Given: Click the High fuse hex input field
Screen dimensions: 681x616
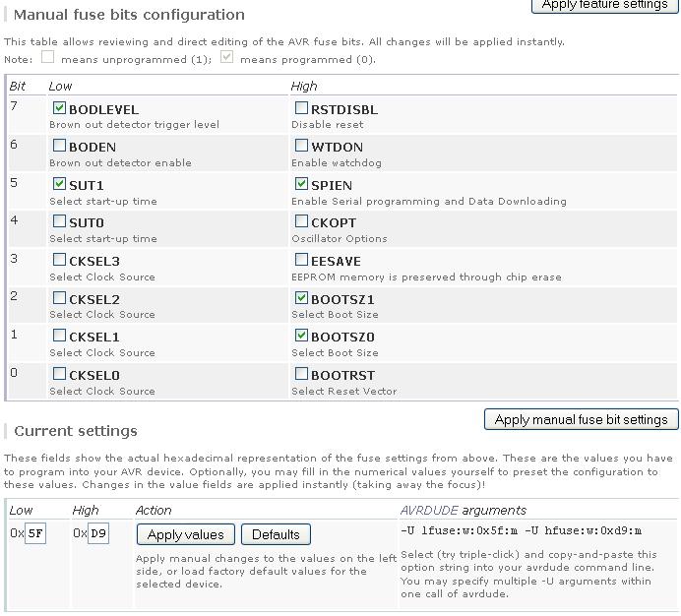Looking at the screenshot, I should click(98, 533).
